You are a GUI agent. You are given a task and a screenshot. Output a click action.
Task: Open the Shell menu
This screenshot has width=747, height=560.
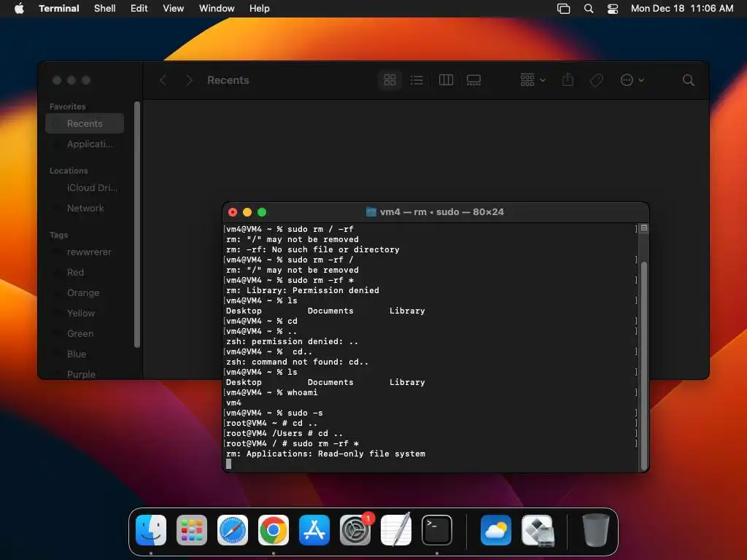click(x=105, y=9)
